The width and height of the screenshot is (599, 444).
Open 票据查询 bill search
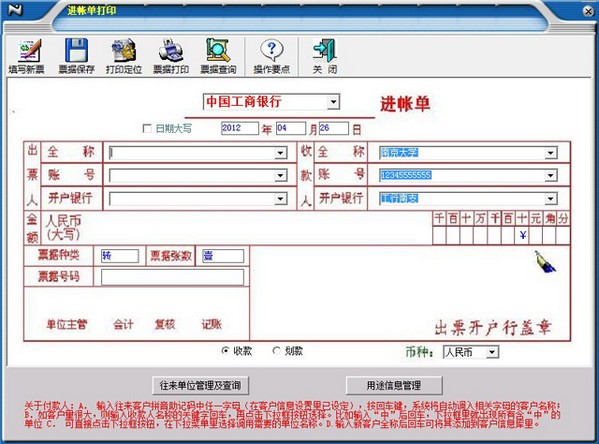(x=218, y=50)
